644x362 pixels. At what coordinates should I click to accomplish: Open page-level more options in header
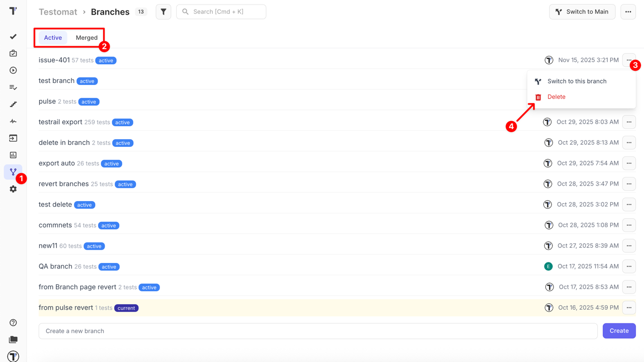point(628,12)
